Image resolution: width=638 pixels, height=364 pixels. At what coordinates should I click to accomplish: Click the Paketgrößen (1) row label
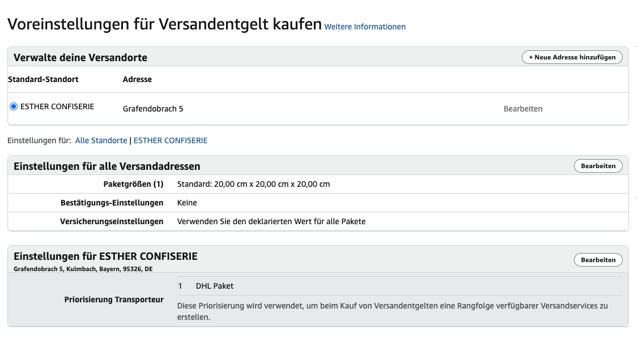tap(134, 184)
